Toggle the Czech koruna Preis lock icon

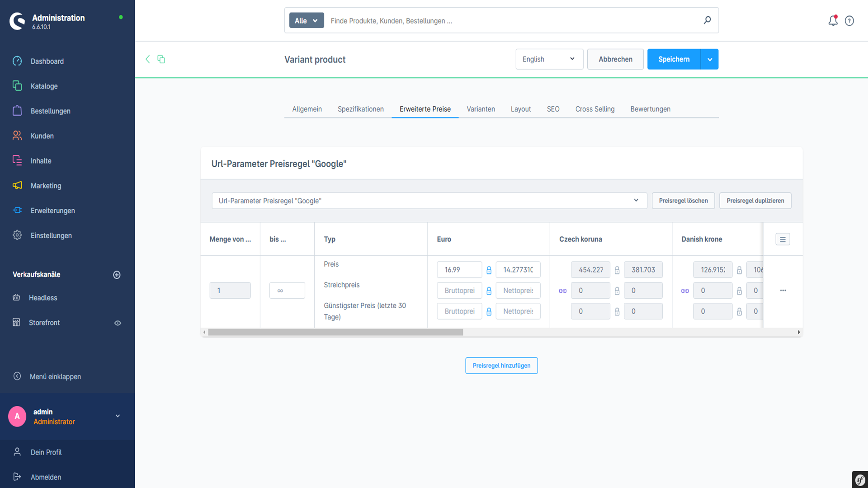[617, 270]
